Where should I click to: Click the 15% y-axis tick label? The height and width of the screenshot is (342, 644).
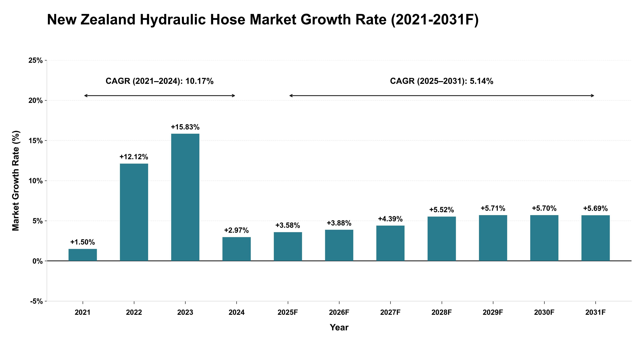pos(36,141)
